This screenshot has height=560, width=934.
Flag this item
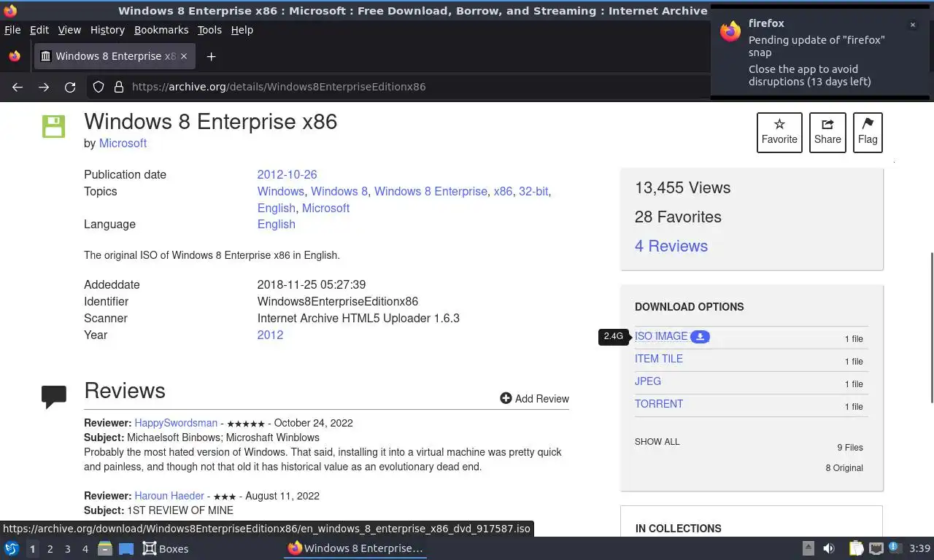[x=868, y=132]
